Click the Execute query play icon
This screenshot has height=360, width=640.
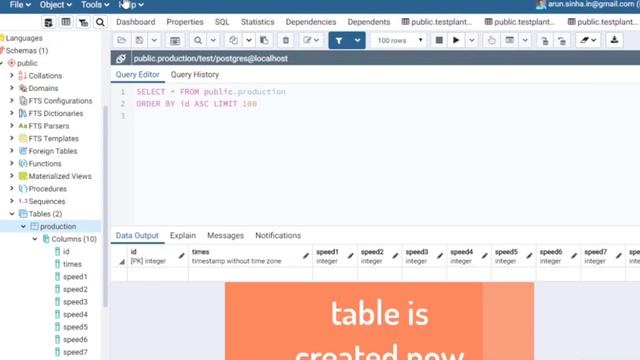pyautogui.click(x=456, y=40)
